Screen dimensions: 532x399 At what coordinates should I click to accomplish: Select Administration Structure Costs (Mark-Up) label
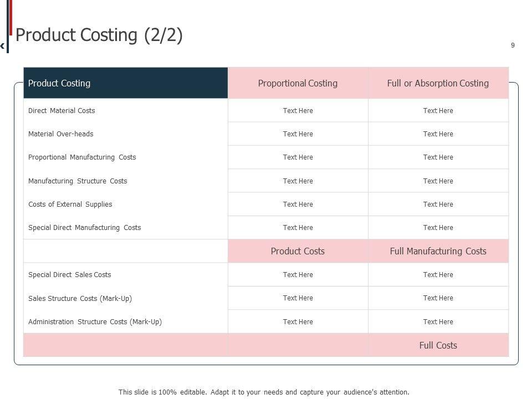95,322
